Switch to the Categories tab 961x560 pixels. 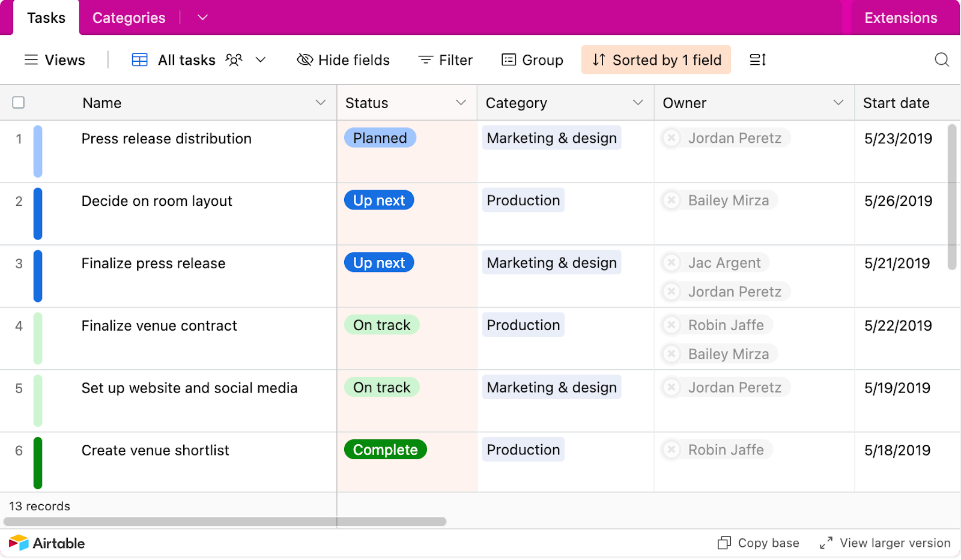point(129,18)
